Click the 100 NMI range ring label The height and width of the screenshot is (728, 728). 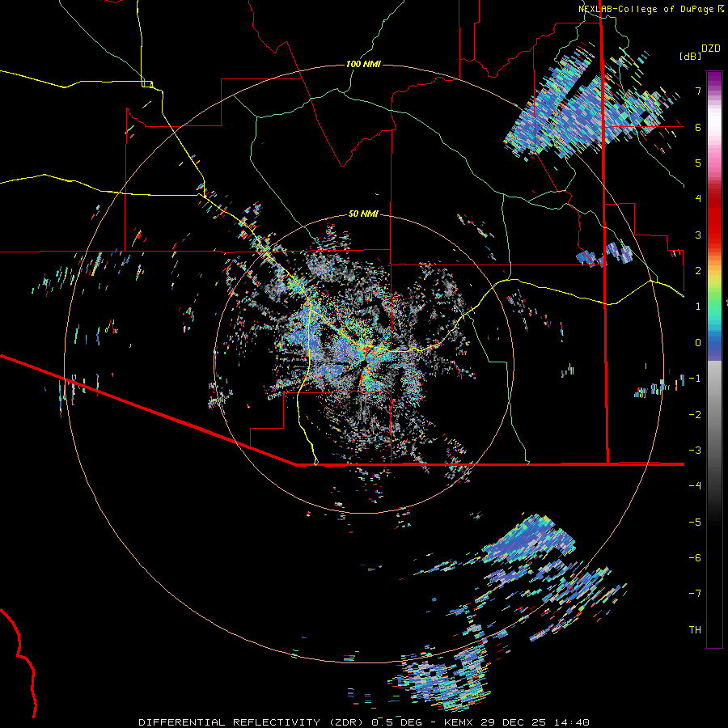pyautogui.click(x=363, y=64)
